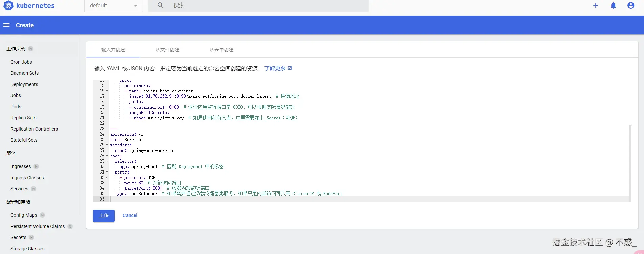The image size is (644, 254).
Task: Open Storage Classes in sidebar
Action: pyautogui.click(x=27, y=249)
